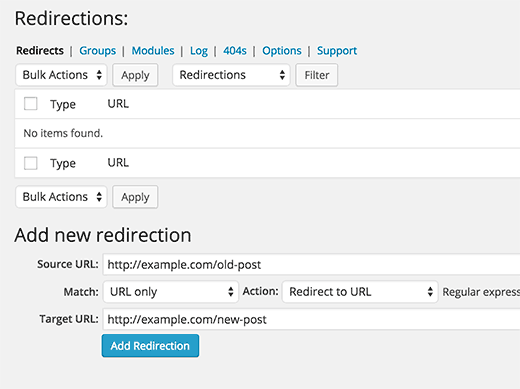Open the Action Redirect to URL dropdown

tap(360, 292)
